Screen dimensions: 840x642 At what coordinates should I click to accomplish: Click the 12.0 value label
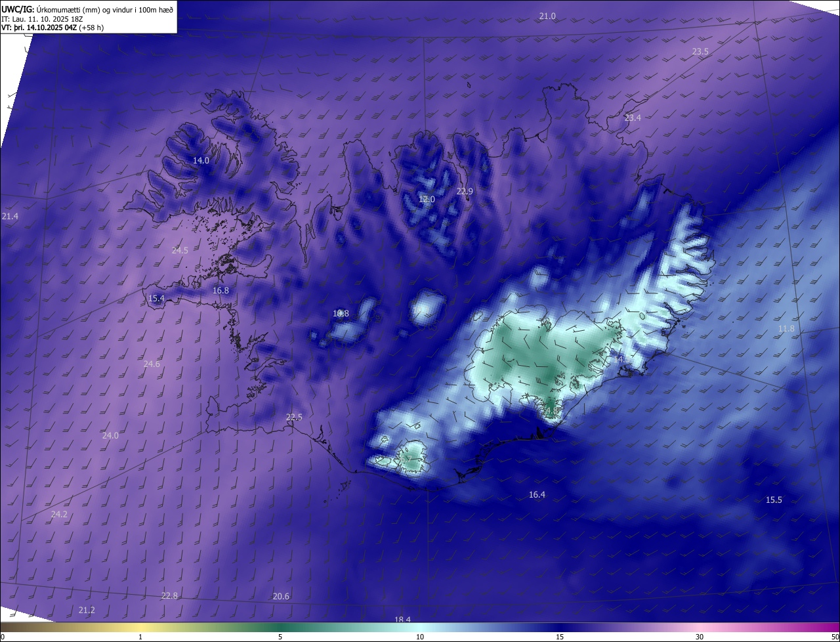coord(427,199)
